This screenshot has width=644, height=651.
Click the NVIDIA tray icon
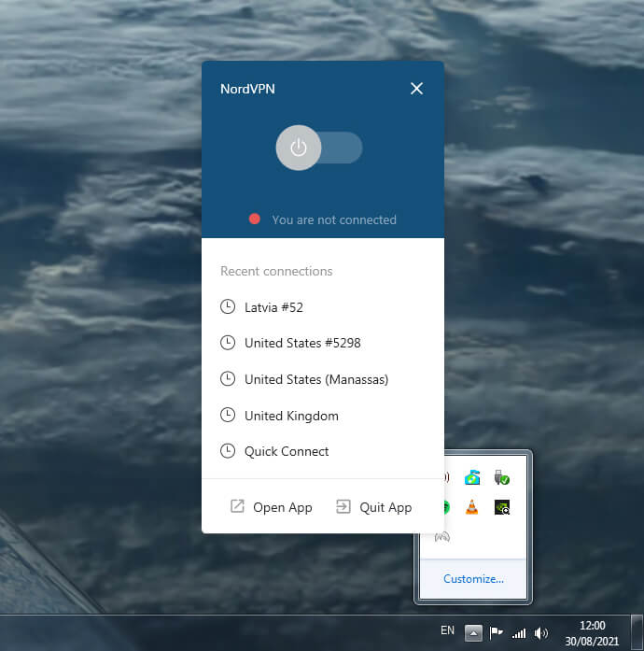(x=502, y=507)
